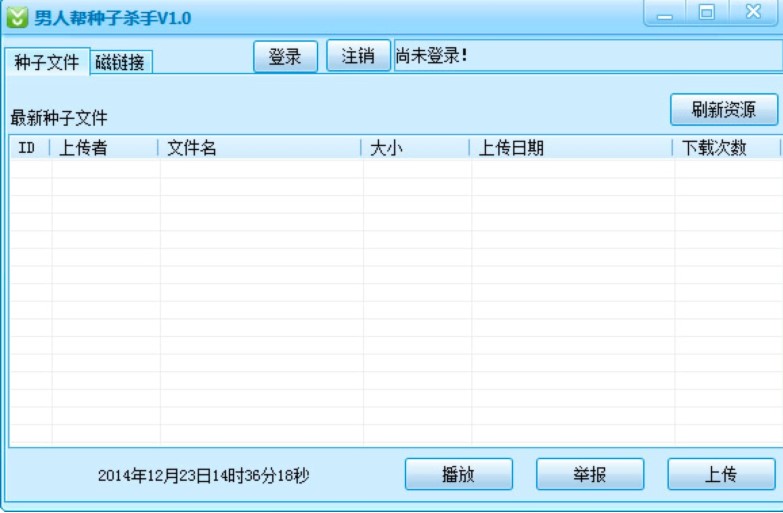
Task: Sort by the 下载次数 column header
Action: coord(727,148)
